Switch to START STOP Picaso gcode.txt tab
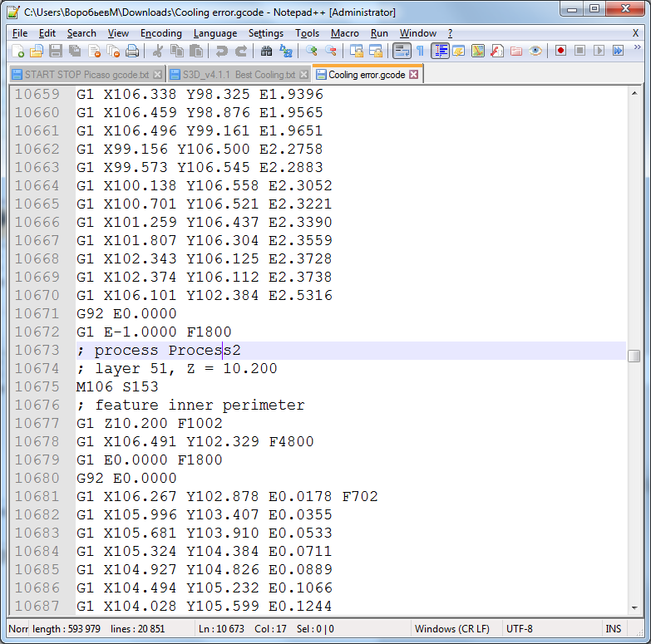This screenshot has height=644, width=651. [86, 75]
